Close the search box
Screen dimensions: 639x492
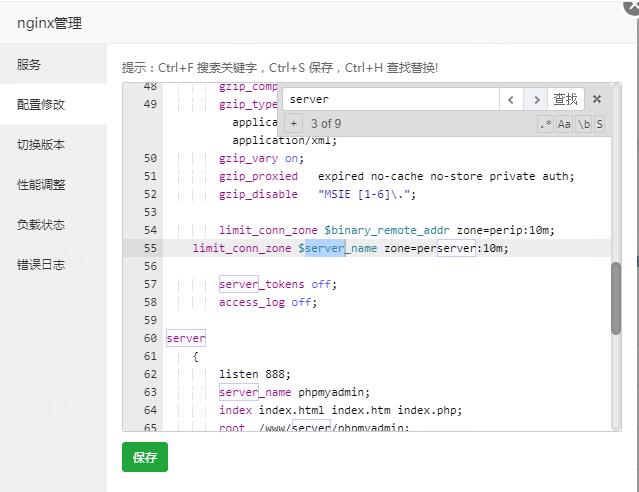[597, 99]
